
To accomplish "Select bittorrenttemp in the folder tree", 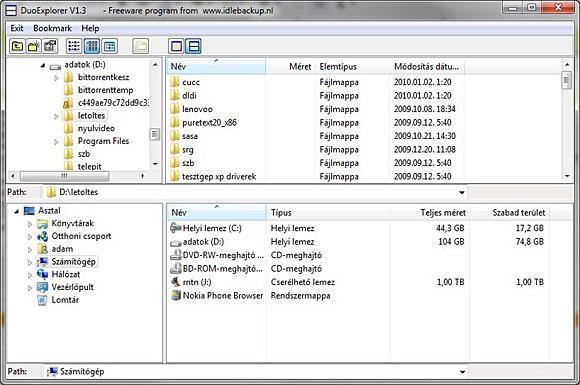I will coord(105,90).
